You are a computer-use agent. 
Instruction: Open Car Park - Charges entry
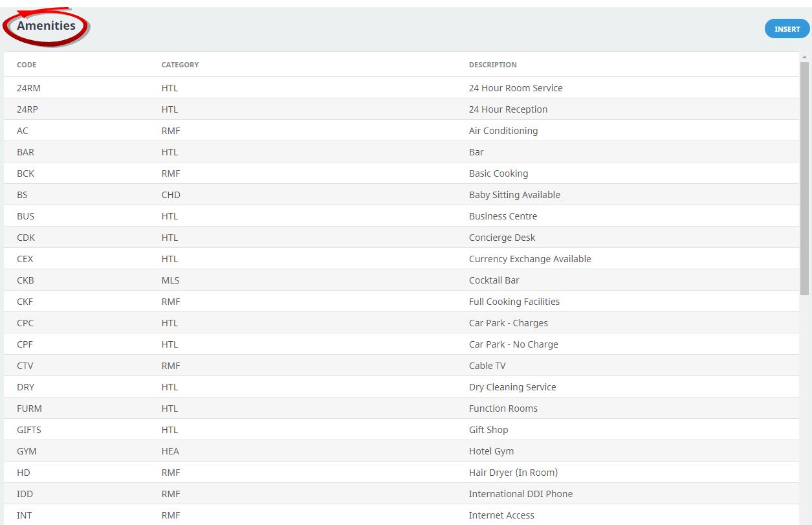pyautogui.click(x=508, y=323)
